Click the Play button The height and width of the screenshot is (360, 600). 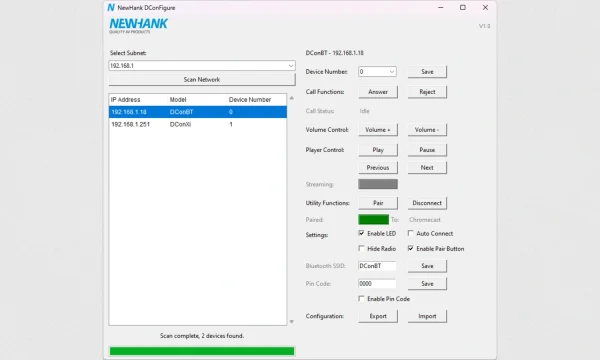tap(378, 150)
